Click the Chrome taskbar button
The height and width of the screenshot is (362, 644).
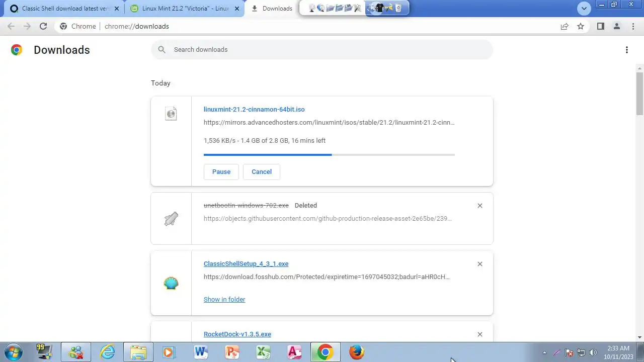(326, 352)
